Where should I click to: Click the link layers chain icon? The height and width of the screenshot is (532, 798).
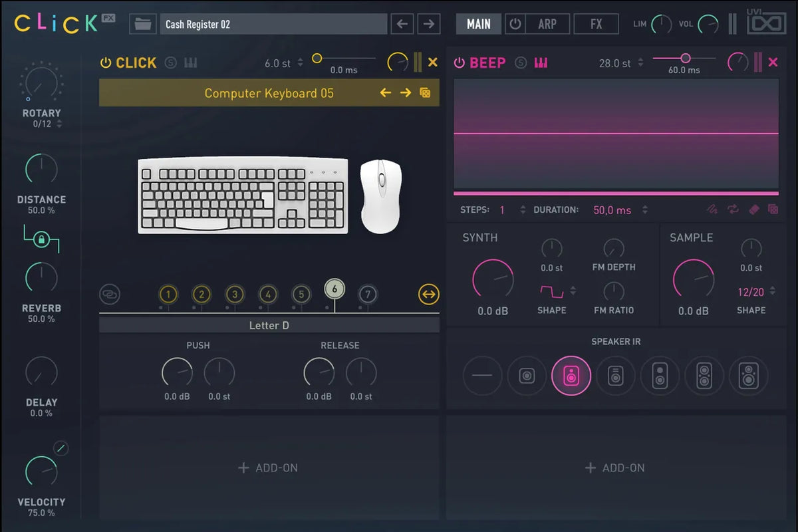(110, 294)
